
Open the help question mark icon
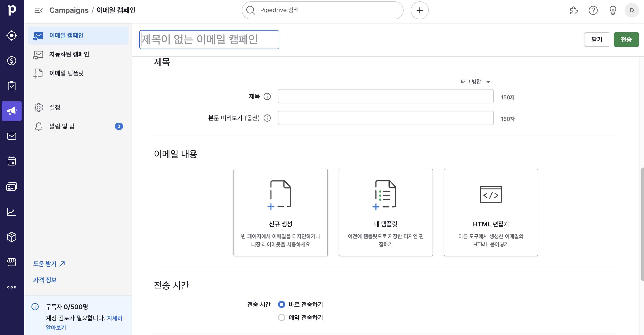click(x=593, y=10)
